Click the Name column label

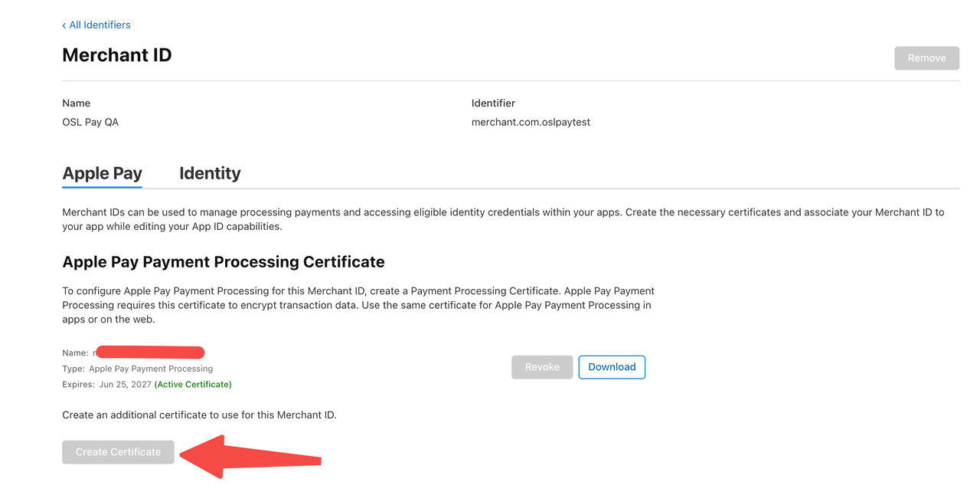tap(76, 103)
